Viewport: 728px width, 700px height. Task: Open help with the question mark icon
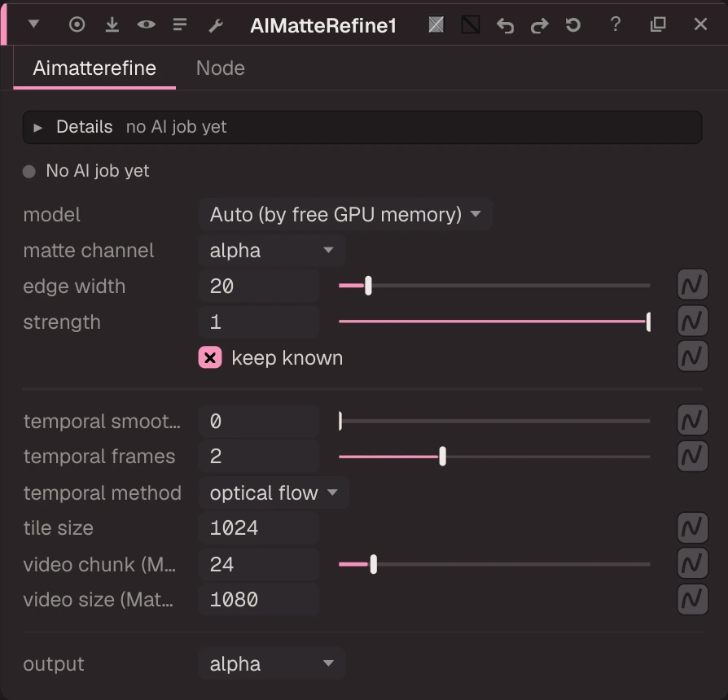tap(616, 24)
